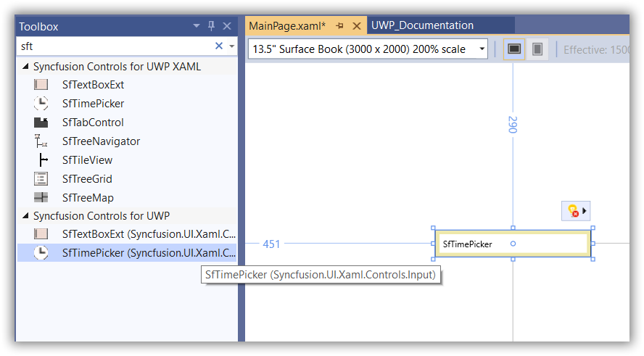The image size is (644, 356).
Task: Select SfTabControl in the toolbox
Action: coord(93,123)
